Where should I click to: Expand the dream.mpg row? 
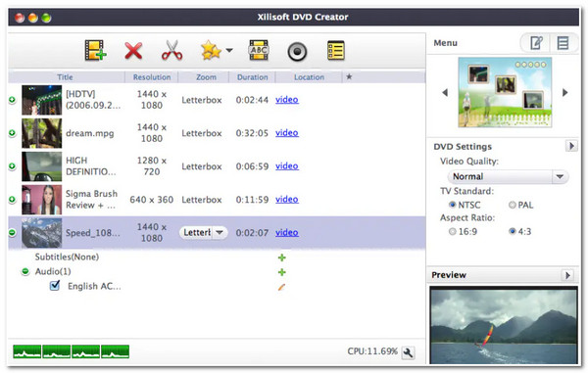coord(12,133)
